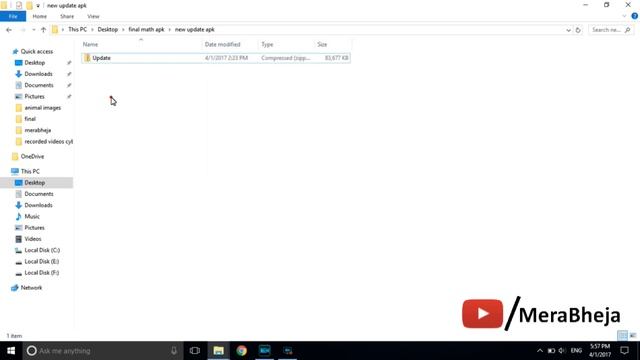Open Local Disk (F:)
The width and height of the screenshot is (640, 360).
(x=42, y=273)
